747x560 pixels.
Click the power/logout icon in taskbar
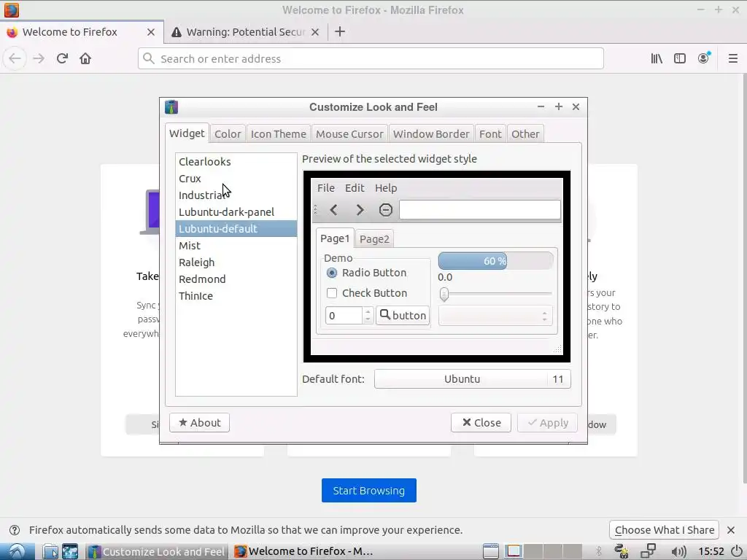[737, 551]
